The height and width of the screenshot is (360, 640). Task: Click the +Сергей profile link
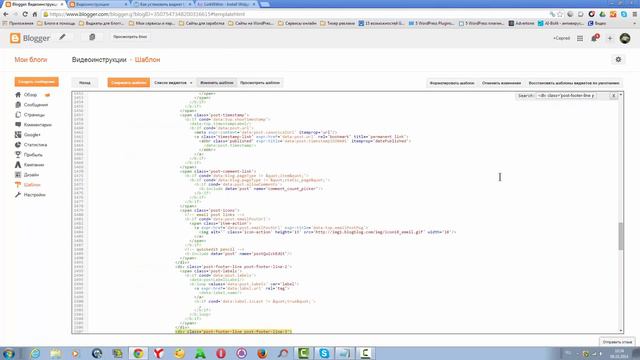click(562, 38)
